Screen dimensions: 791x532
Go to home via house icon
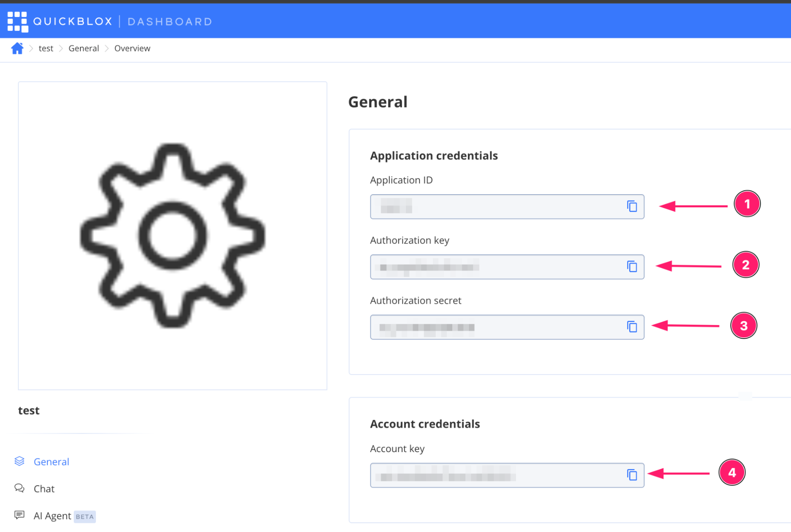(17, 48)
